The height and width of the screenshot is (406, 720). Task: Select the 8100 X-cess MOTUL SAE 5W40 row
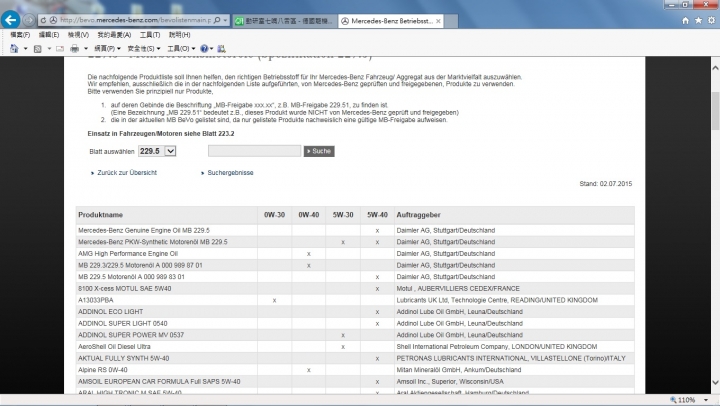point(355,288)
